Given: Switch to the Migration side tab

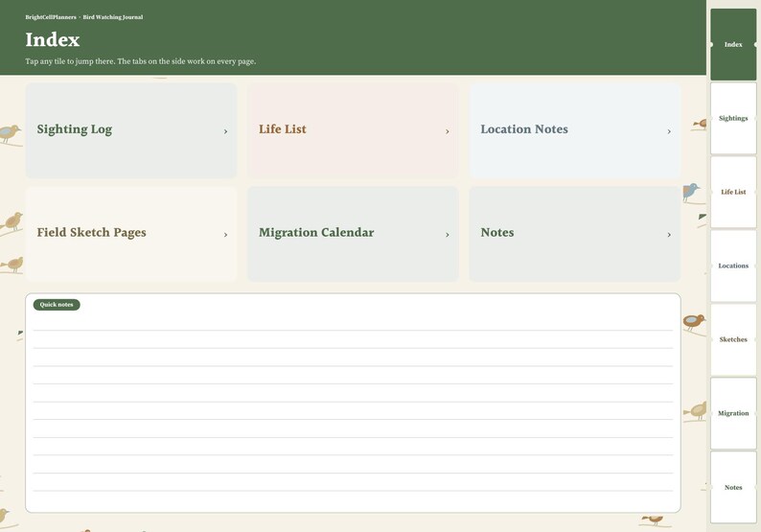Looking at the screenshot, I should (733, 413).
